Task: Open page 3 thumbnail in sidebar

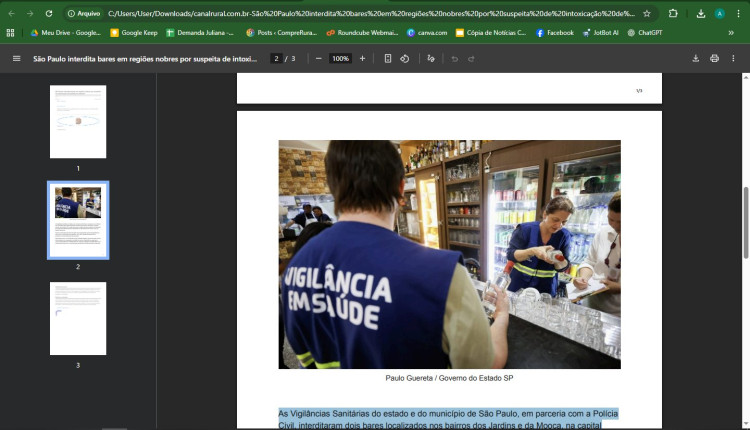Action: (78, 318)
